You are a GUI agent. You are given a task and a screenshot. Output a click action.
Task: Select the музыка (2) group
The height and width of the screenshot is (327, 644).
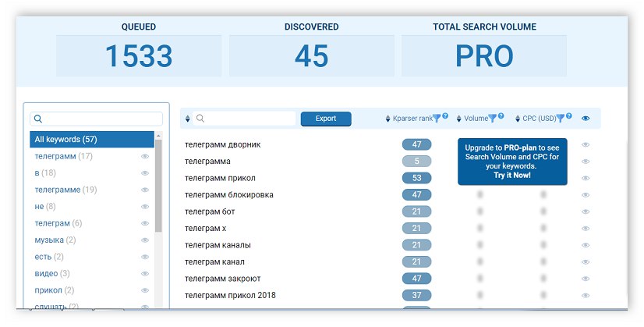tap(55, 240)
